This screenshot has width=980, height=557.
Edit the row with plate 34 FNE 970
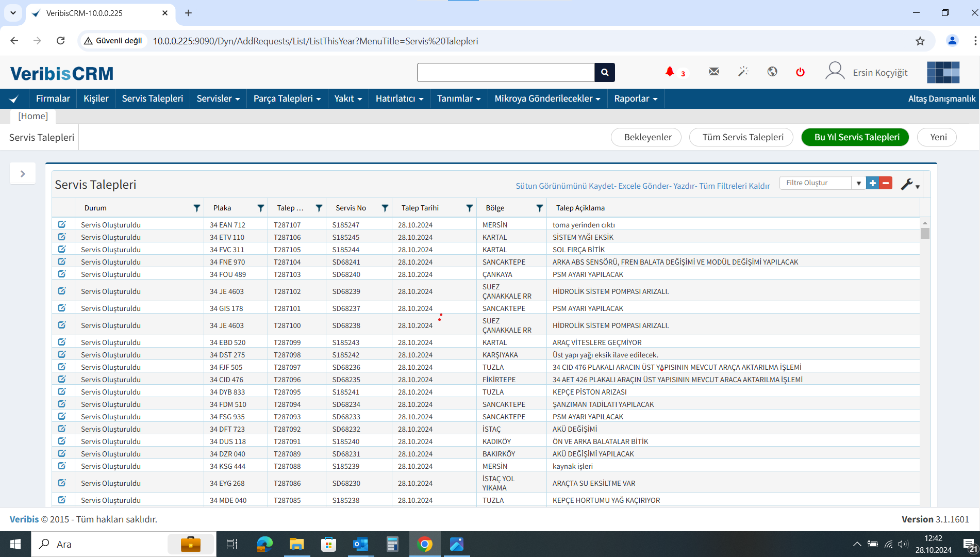point(62,261)
